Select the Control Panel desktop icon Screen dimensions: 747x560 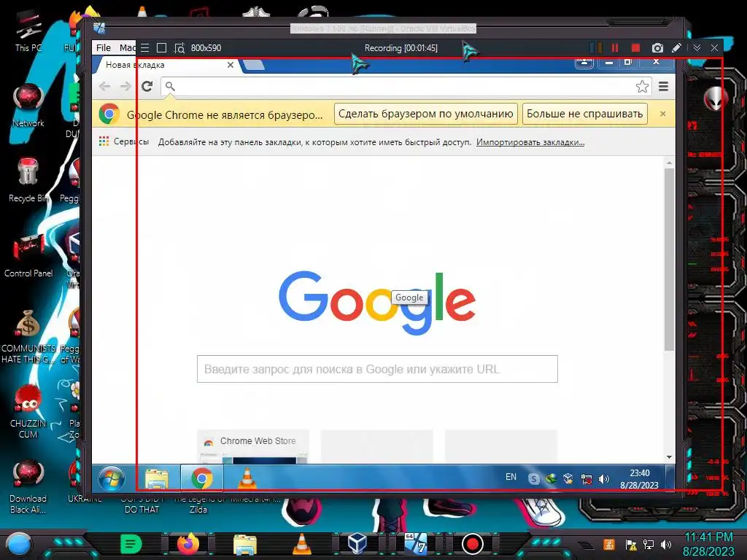tap(28, 256)
